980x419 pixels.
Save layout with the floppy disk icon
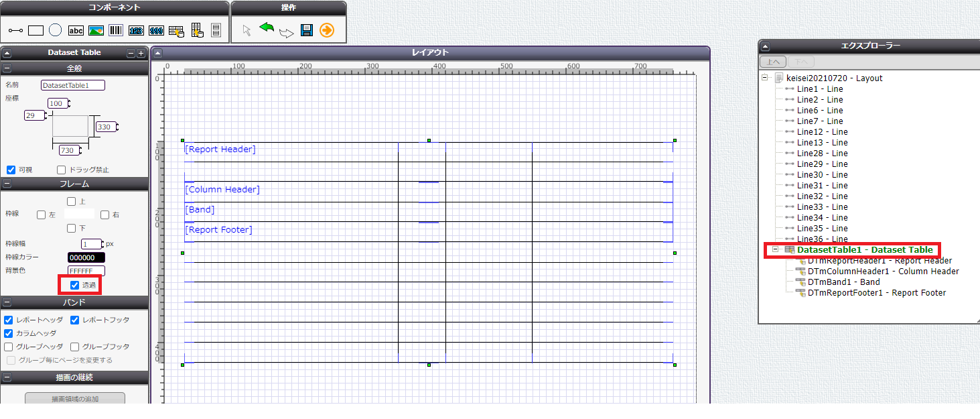(x=307, y=30)
